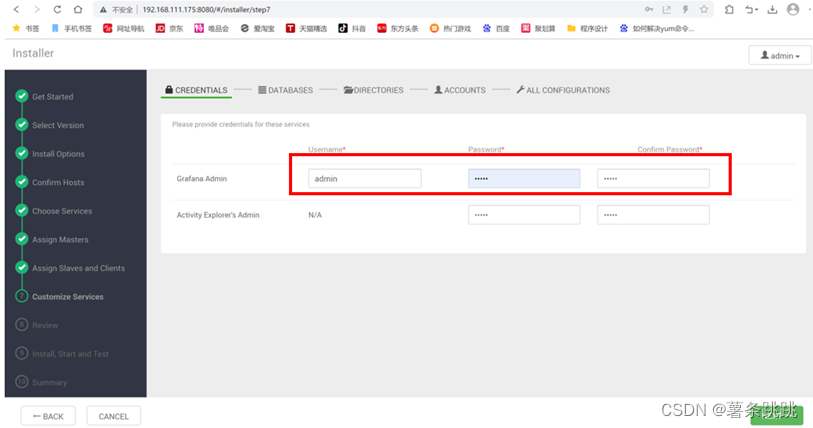Switch to the DATABASES tab
Image resolution: width=813 pixels, height=428 pixels.
[285, 90]
